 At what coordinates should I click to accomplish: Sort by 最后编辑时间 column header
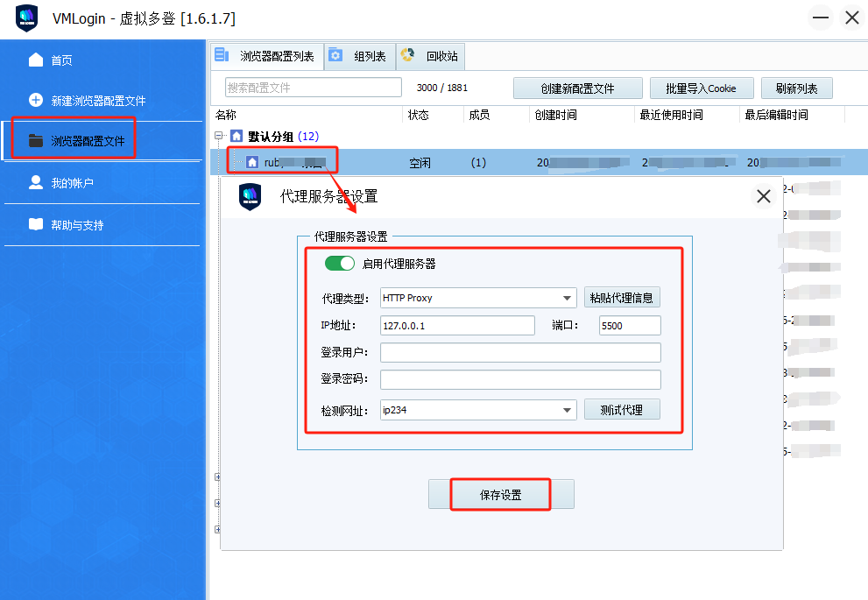[777, 115]
